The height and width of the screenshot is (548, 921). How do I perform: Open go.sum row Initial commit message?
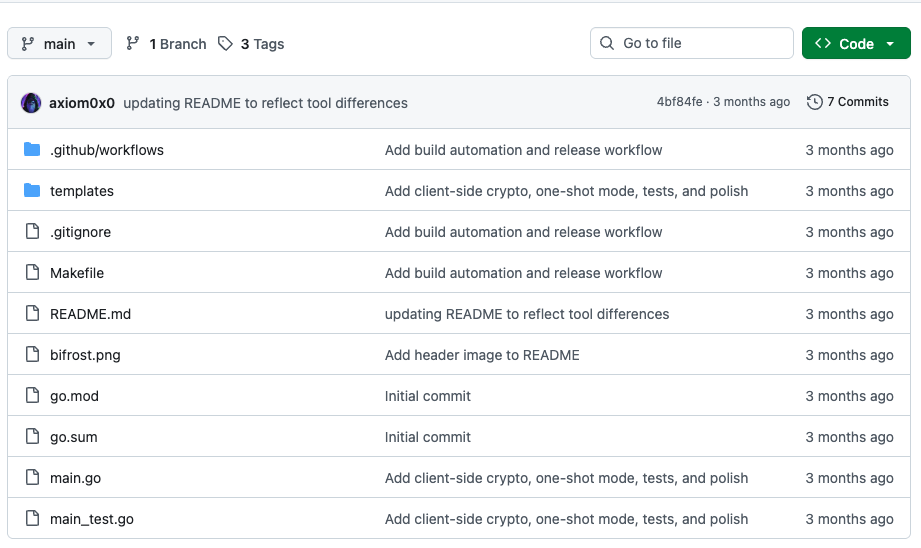click(x=428, y=437)
